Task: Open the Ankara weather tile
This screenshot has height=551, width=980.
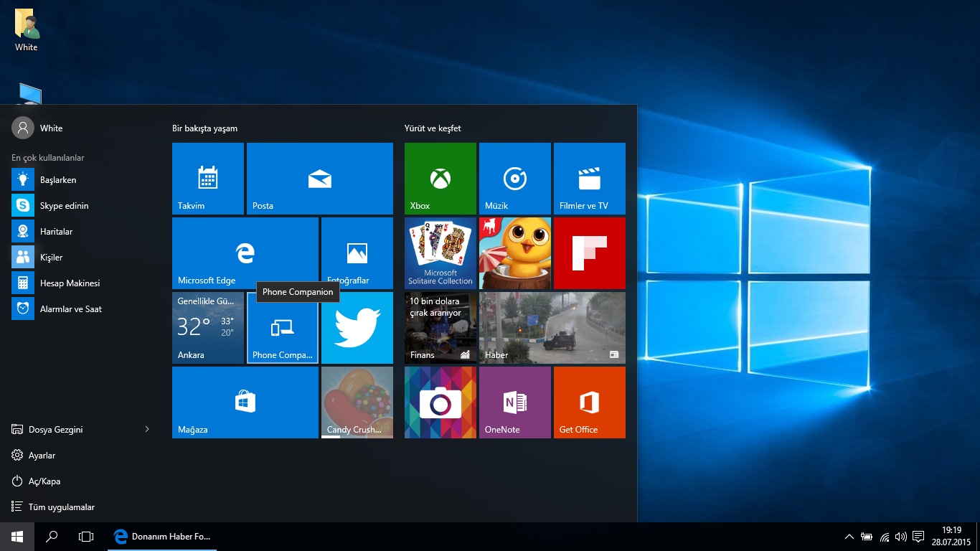Action: (208, 328)
